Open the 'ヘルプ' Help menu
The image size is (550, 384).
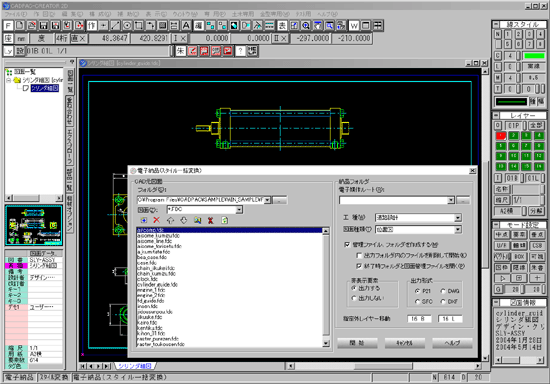[327, 14]
